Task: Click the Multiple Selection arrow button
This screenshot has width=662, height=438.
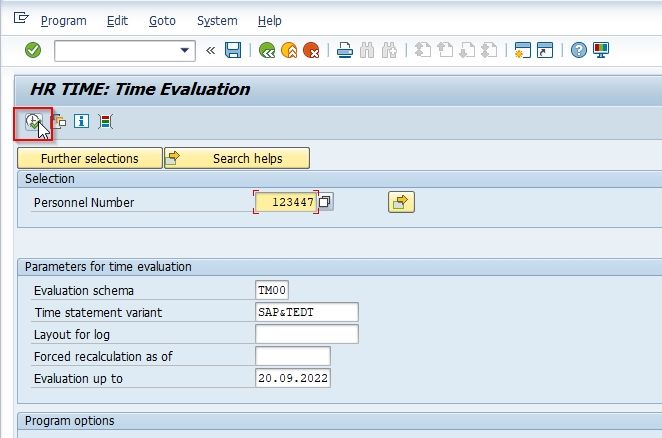Action: tap(401, 202)
